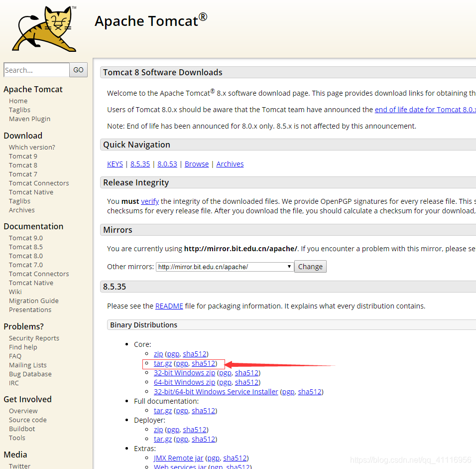476x469 pixels.
Task: Download 64-bit Windows zip
Action: tap(184, 382)
